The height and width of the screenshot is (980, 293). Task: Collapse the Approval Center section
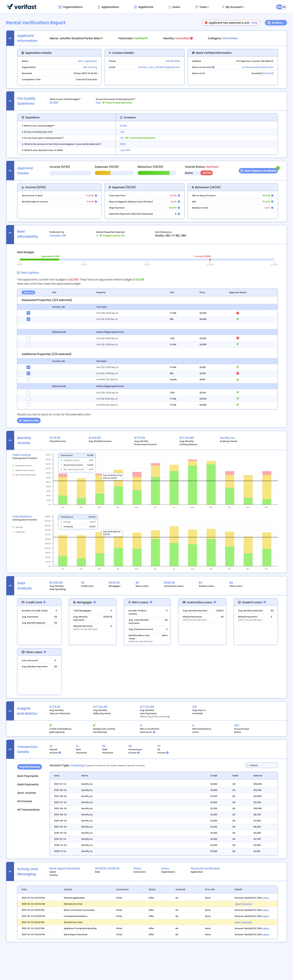pyautogui.click(x=10, y=171)
